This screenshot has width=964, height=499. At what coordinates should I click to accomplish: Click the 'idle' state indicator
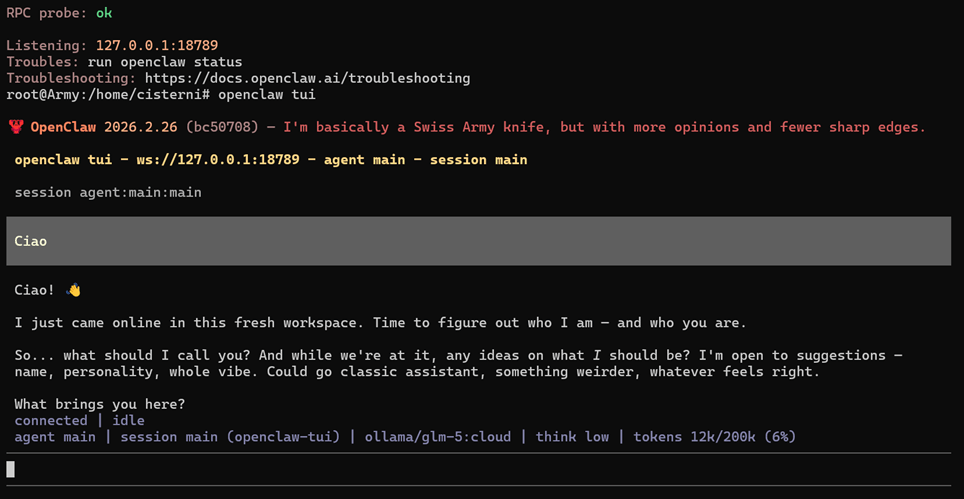(128, 421)
